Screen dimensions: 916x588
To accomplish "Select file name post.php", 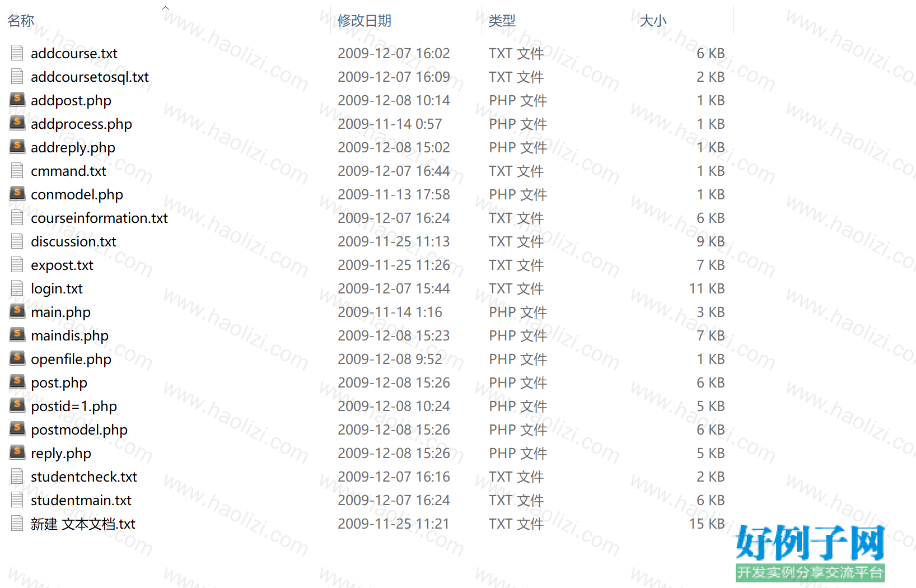I will click(59, 383).
